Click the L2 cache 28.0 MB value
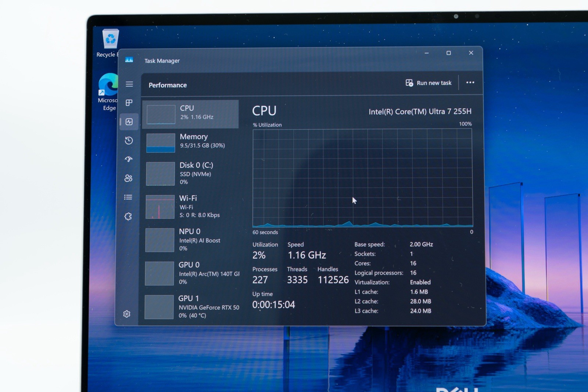Screen dimensions: 588x392 coord(420,301)
